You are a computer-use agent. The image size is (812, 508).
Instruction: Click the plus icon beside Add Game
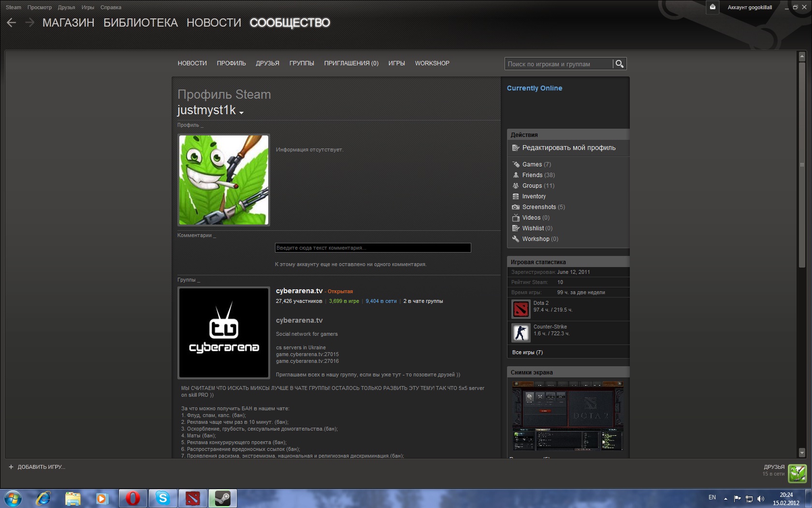11,467
